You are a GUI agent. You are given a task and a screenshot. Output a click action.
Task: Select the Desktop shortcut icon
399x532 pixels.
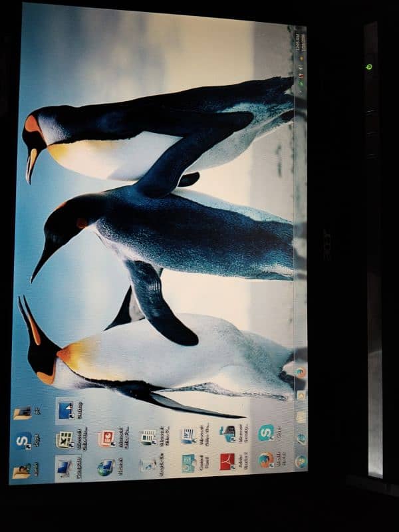66,410
